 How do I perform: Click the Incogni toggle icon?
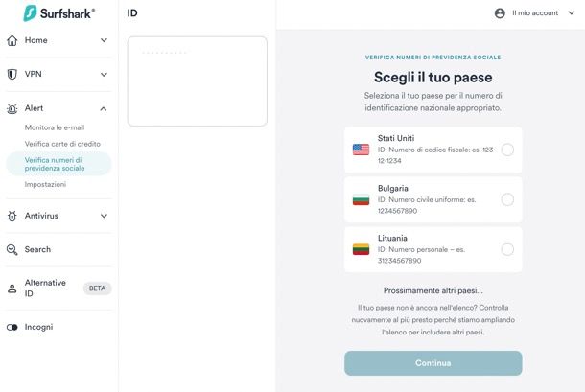point(12,327)
